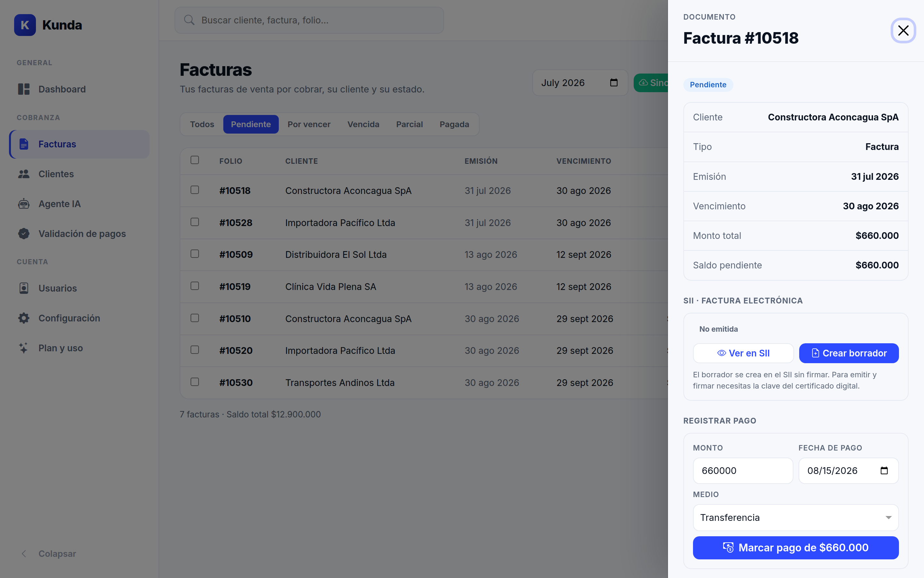Show the Vencida invoices tab
The image size is (924, 578).
363,124
